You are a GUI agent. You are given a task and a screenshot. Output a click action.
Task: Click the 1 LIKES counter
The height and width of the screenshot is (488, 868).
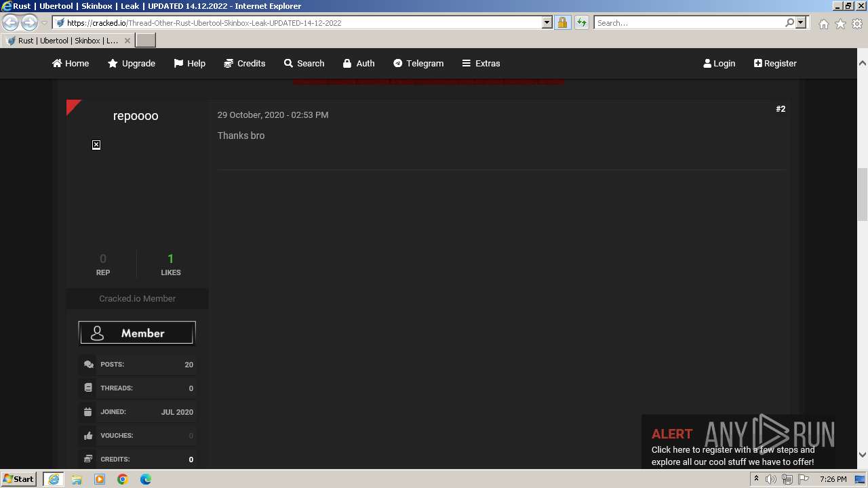(x=171, y=264)
